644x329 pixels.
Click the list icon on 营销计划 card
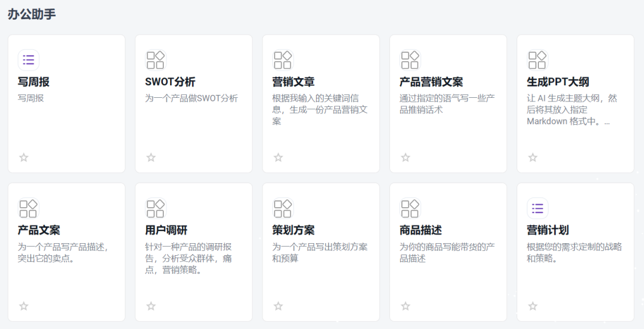(x=538, y=208)
